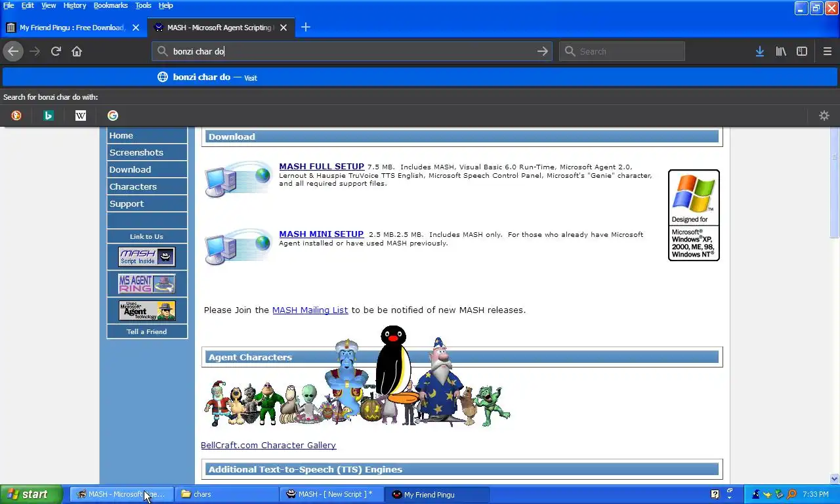This screenshot has width=840, height=504.
Task: Click the MS Agent Ring badge
Action: click(x=147, y=283)
